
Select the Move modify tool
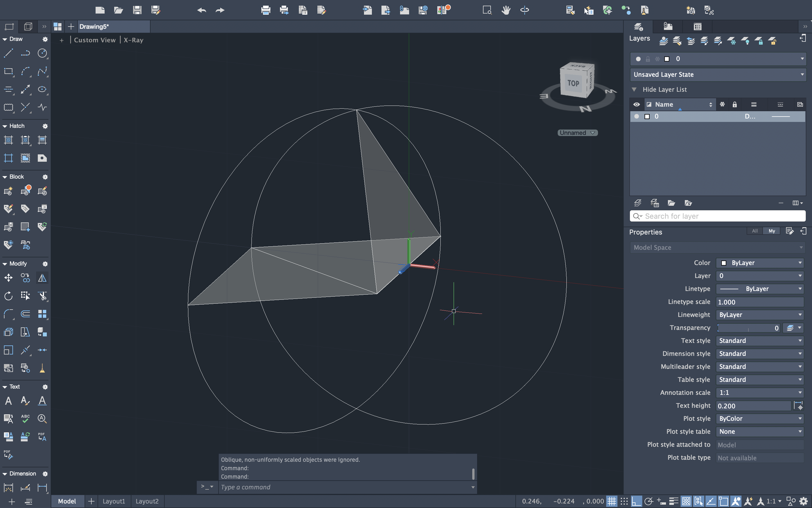(x=8, y=278)
